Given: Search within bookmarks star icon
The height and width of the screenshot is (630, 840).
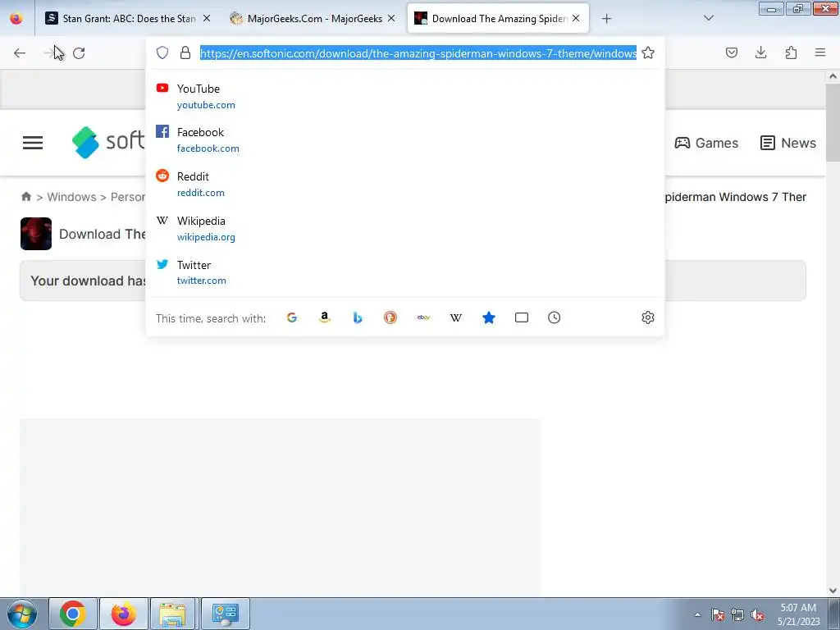Looking at the screenshot, I should tap(489, 317).
